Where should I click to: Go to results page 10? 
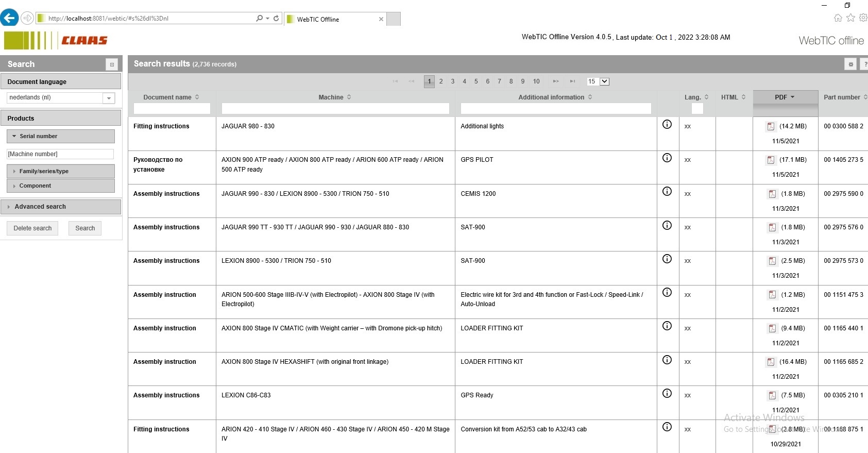[x=536, y=81]
